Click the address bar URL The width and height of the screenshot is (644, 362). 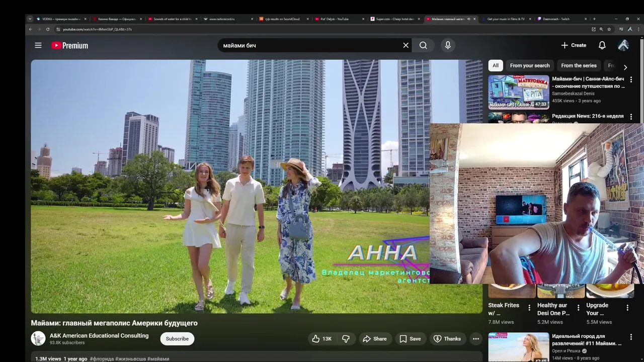click(x=98, y=29)
